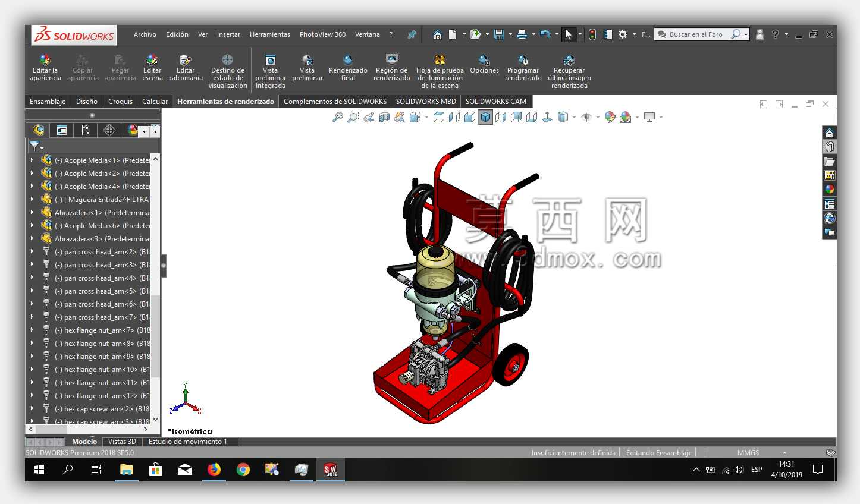Click Previous View icon in viewport toolbar
Image resolution: width=860 pixels, height=504 pixels.
[369, 117]
